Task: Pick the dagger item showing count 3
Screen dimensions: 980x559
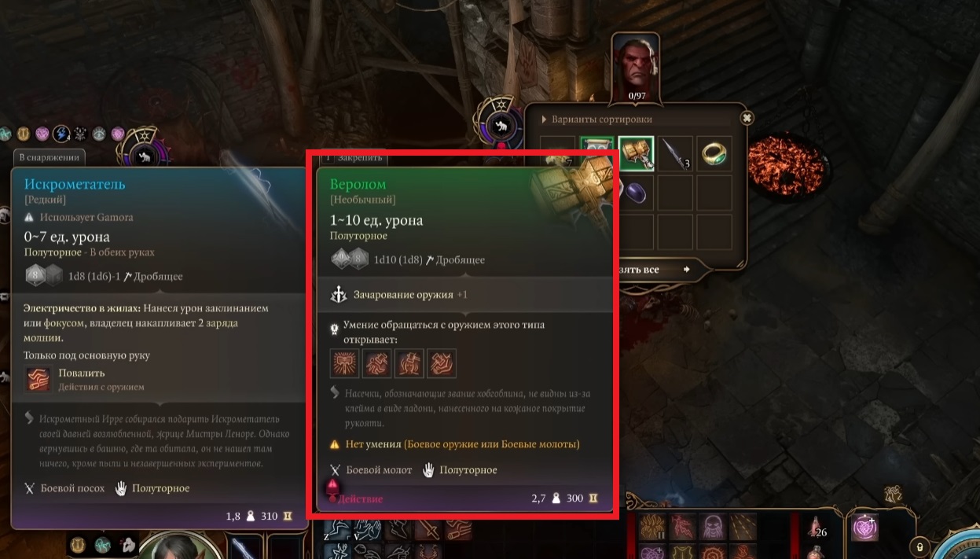Action: click(675, 153)
